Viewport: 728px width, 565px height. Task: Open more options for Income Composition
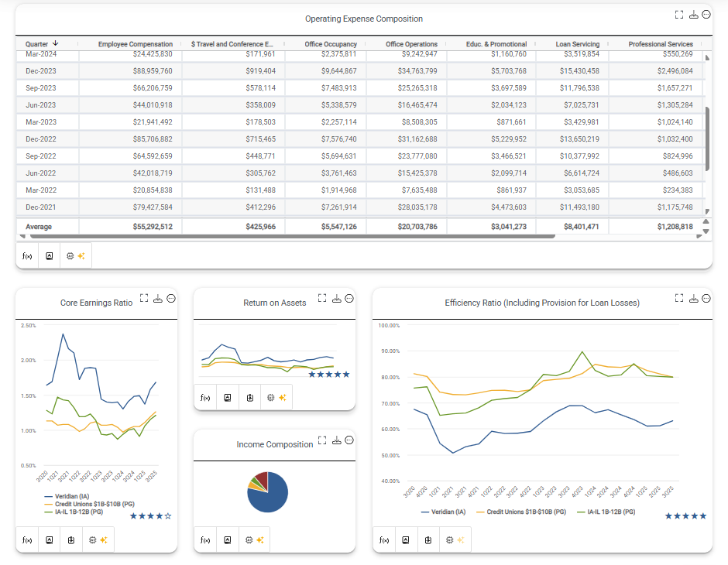(349, 440)
